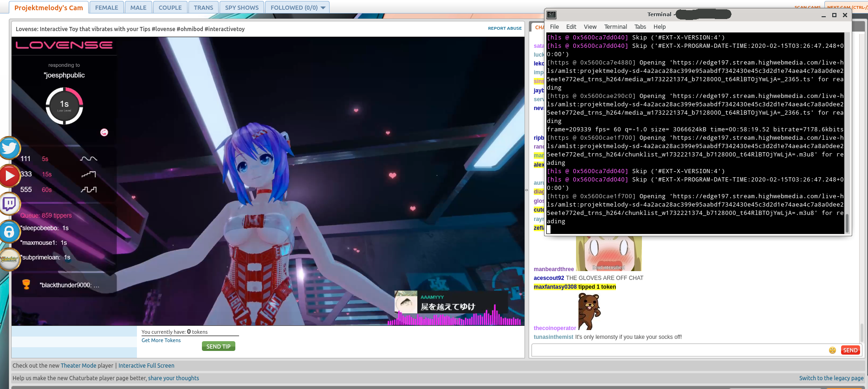This screenshot has width=868, height=389.
Task: Open the Twitch icon in sidebar
Action: [9, 203]
